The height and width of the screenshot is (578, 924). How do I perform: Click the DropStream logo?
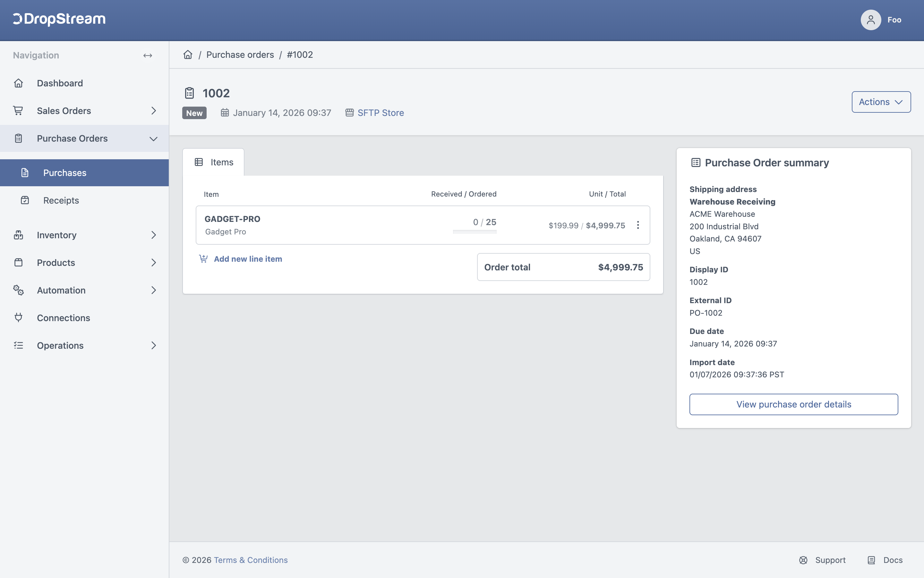point(59,19)
